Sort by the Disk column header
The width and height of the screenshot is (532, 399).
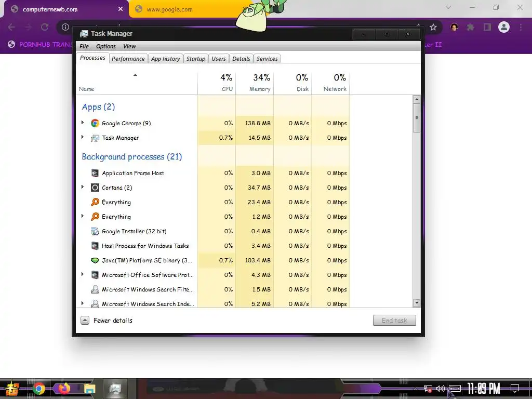pos(292,83)
